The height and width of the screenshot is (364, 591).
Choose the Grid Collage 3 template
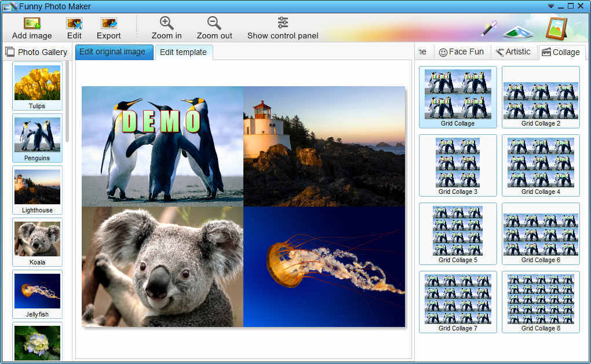tap(458, 166)
